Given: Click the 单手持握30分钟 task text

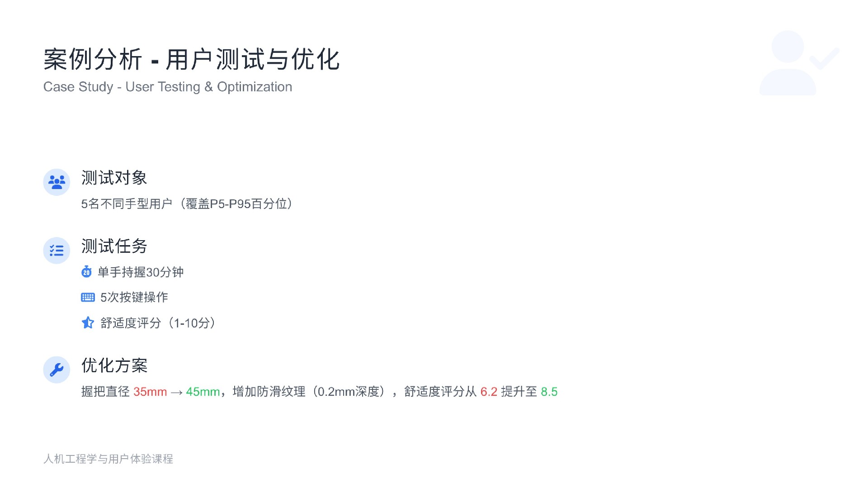Looking at the screenshot, I should pos(141,272).
